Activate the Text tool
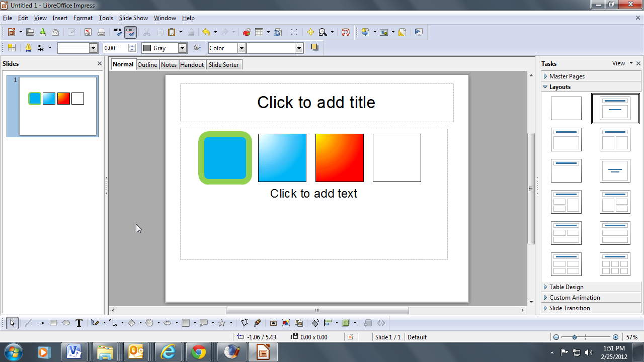 pyautogui.click(x=79, y=323)
